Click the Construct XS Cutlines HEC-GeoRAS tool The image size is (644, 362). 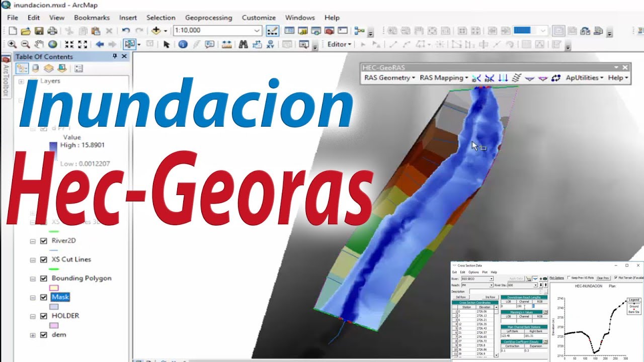(516, 78)
